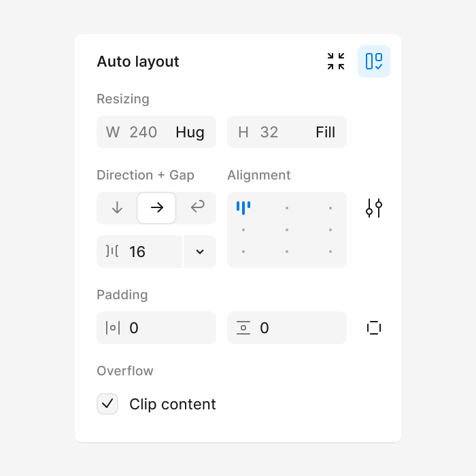
Task: Select vertical direction down arrow
Action: point(117,208)
